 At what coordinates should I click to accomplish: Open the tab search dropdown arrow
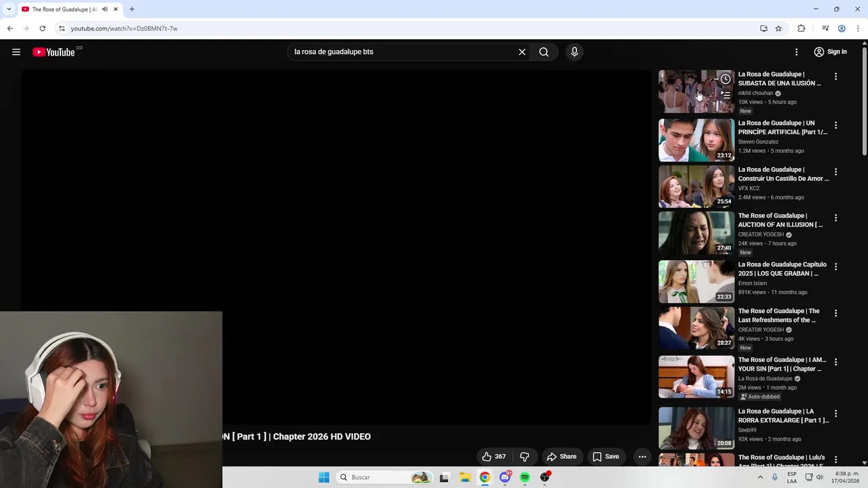pos(9,9)
